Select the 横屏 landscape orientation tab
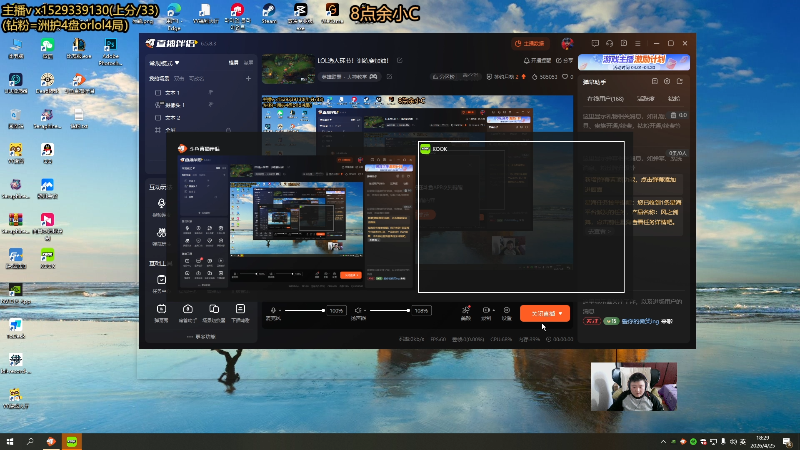Viewport: 800px width, 450px height. click(x=233, y=63)
